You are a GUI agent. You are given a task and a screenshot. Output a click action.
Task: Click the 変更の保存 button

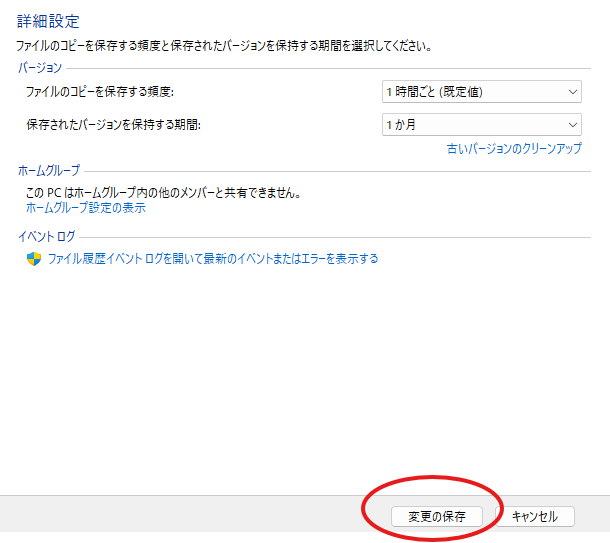436,517
